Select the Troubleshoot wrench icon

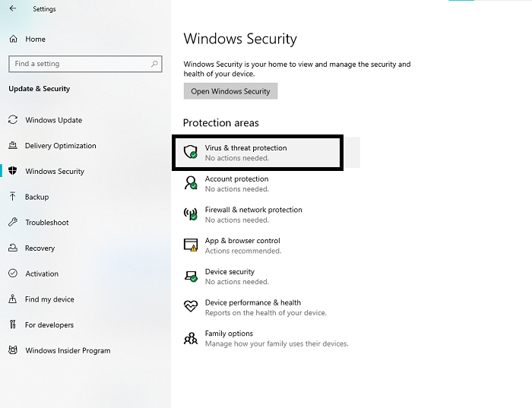pyautogui.click(x=13, y=222)
